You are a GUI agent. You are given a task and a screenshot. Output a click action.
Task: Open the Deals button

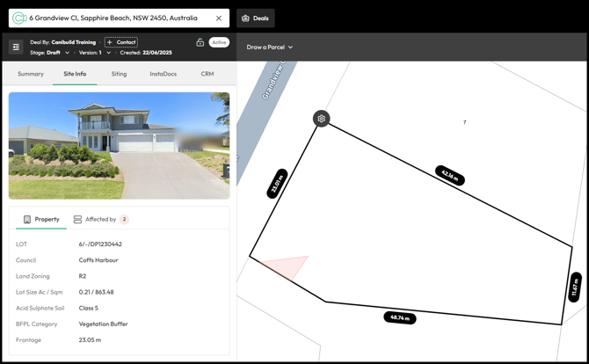(x=255, y=18)
